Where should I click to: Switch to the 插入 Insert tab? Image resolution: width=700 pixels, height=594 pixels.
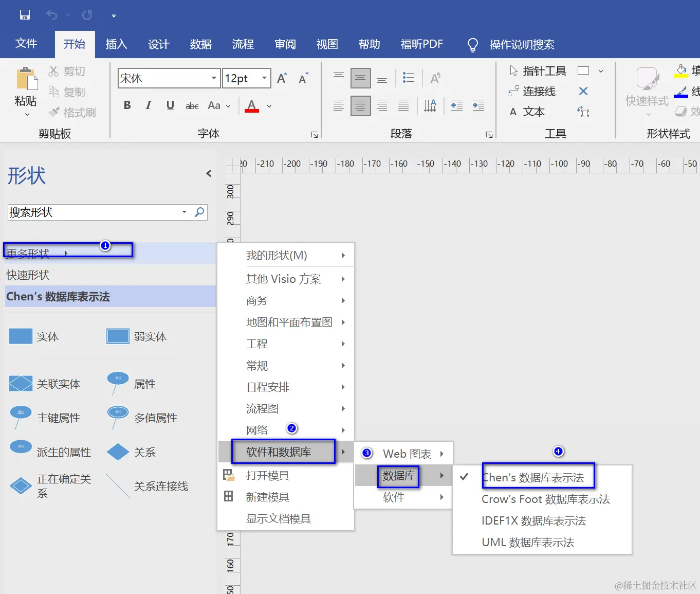(116, 44)
